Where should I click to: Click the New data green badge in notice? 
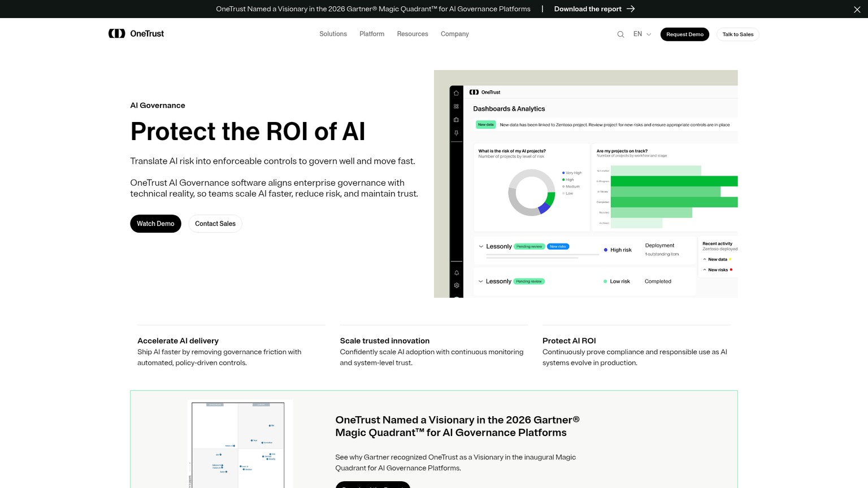485,125
